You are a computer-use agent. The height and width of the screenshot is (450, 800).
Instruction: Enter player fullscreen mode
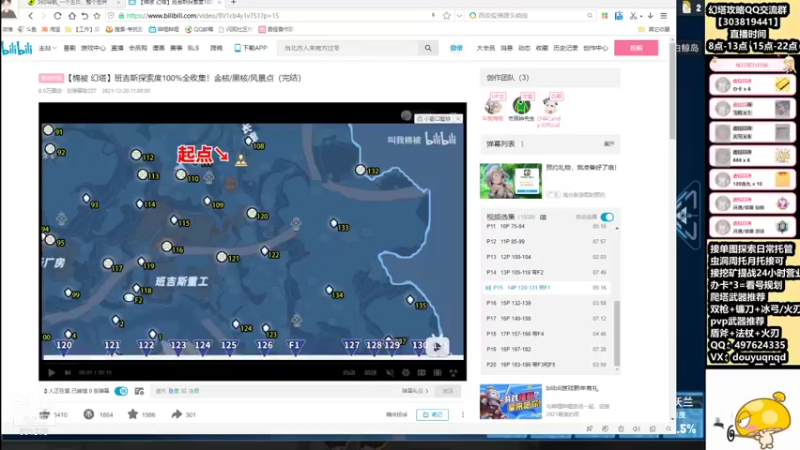(x=453, y=372)
